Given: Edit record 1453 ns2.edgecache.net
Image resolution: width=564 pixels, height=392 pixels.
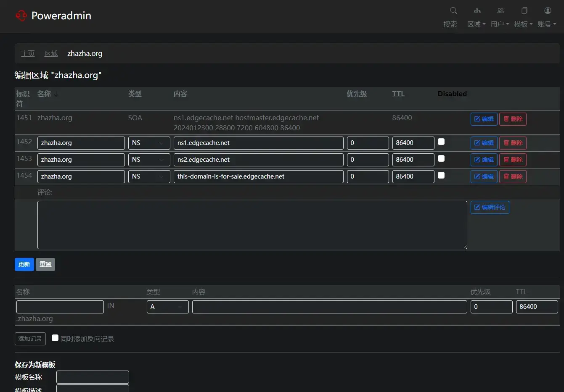Looking at the screenshot, I should [484, 160].
